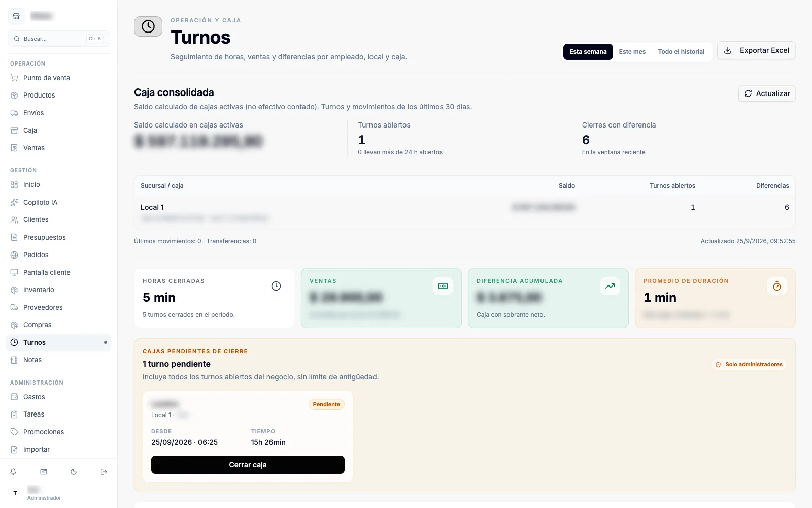812x508 pixels.
Task: Go to Inicio dashboard
Action: tap(59, 184)
